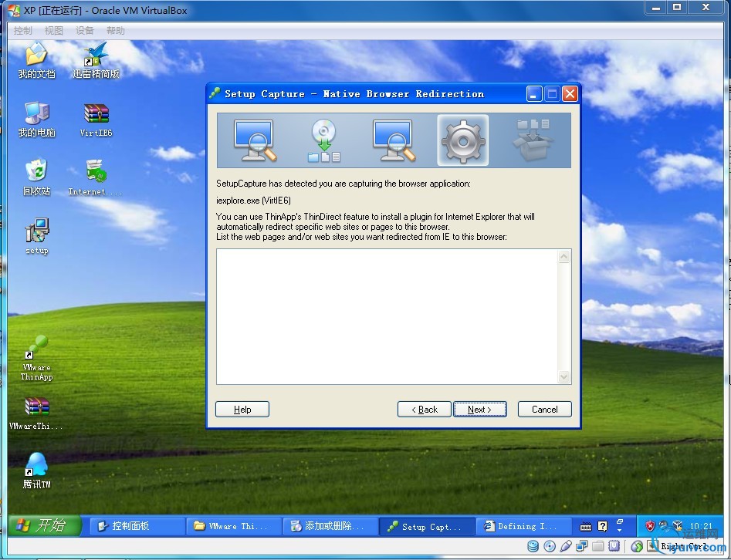731x560 pixels.
Task: Select 腾讯TM desktop shortcut
Action: tap(36, 471)
